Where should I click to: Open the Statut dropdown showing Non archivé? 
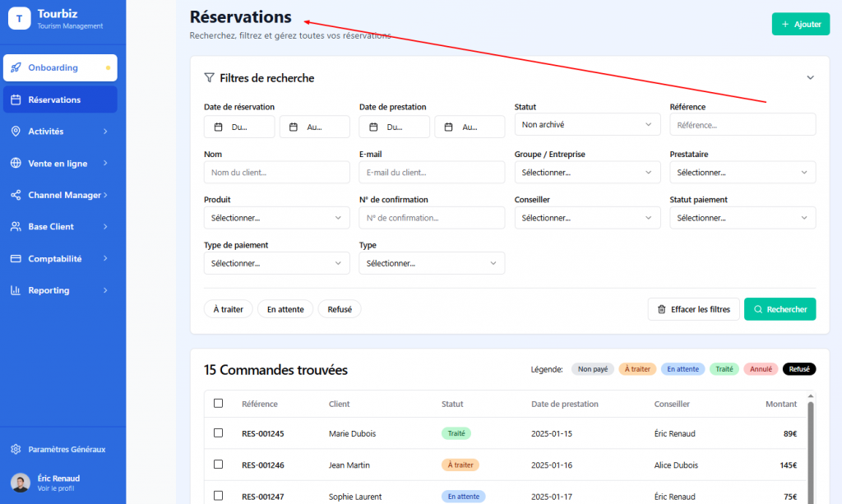coord(587,124)
